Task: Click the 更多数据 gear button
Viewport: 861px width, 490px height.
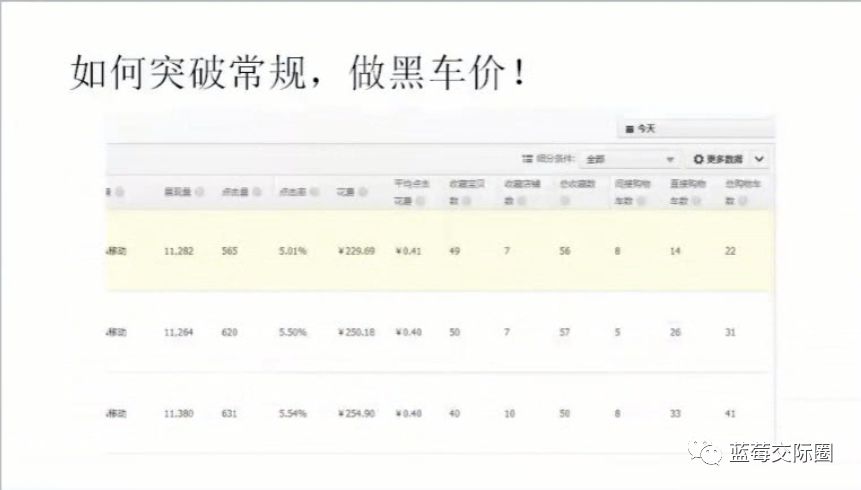Action: pyautogui.click(x=718, y=159)
